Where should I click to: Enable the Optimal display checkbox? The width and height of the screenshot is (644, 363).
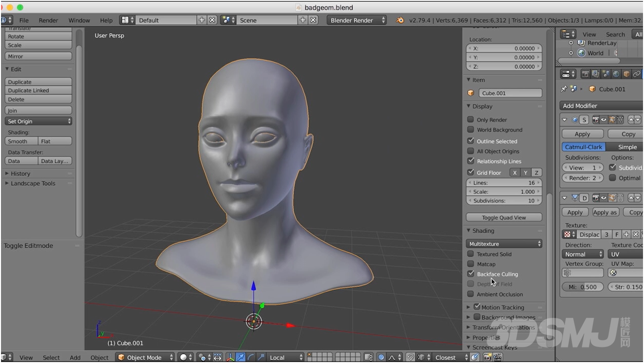612,177
